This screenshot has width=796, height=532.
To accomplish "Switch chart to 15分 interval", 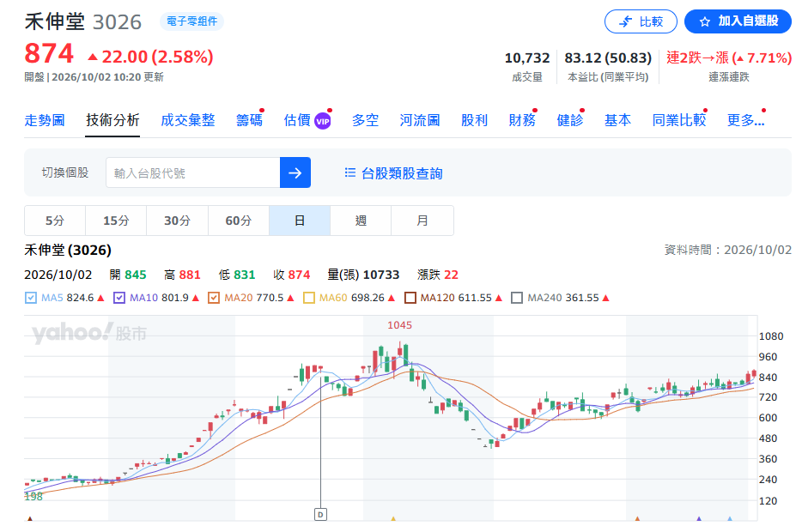I will [x=116, y=221].
